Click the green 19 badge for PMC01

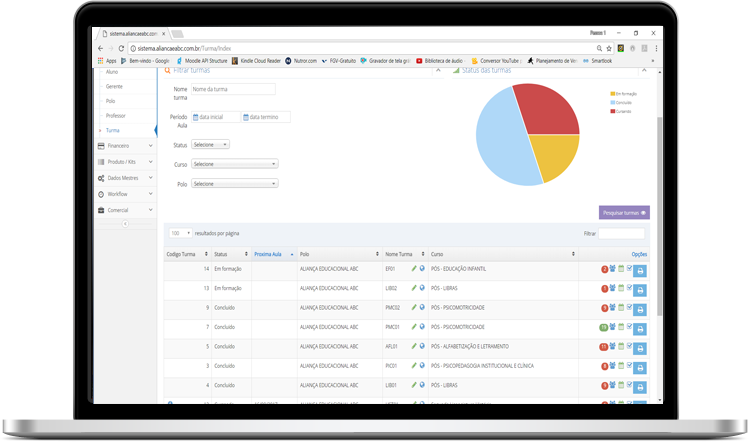(x=604, y=327)
